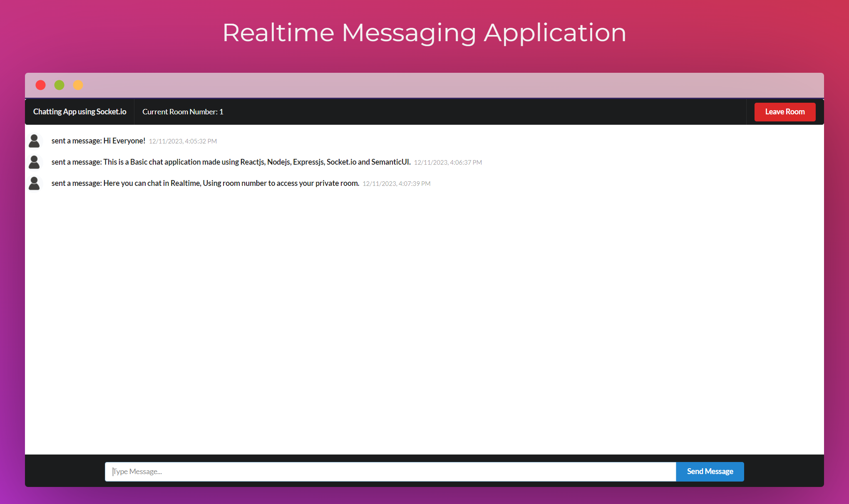Click the avatar beside the chat in Realtime message
Viewport: 849px width, 504px height.
pos(34,183)
